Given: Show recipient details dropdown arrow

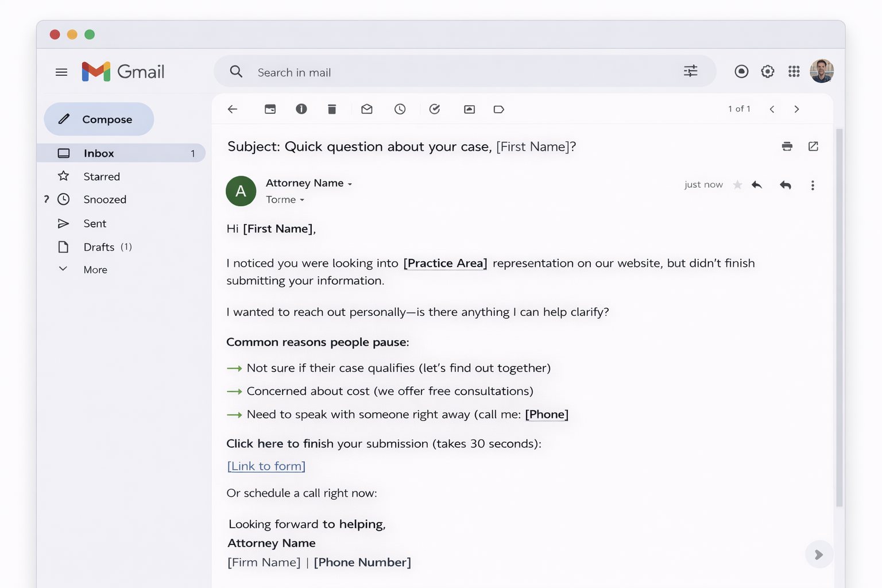Looking at the screenshot, I should [x=302, y=200].
